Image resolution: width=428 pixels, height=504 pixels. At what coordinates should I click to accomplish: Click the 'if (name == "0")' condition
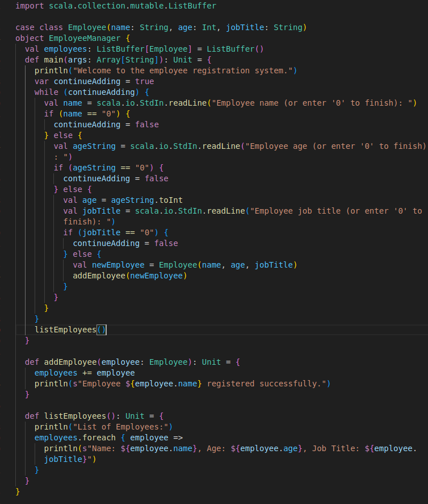point(82,114)
